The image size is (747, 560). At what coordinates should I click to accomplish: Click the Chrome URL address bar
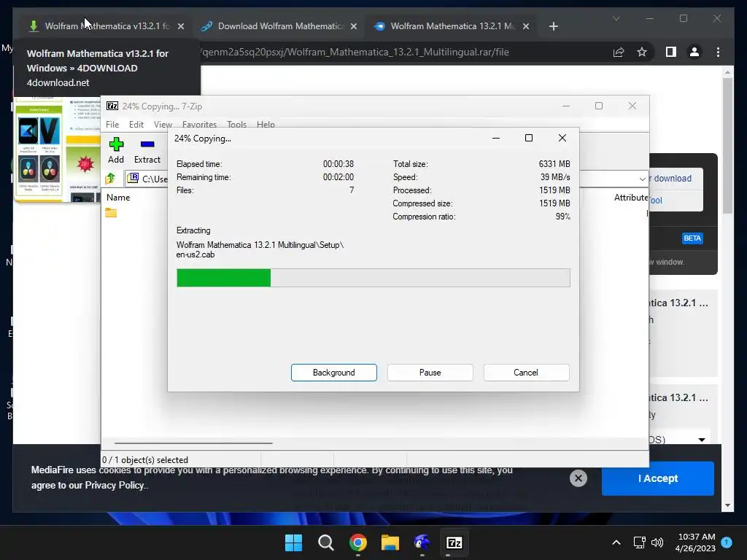[355, 52]
